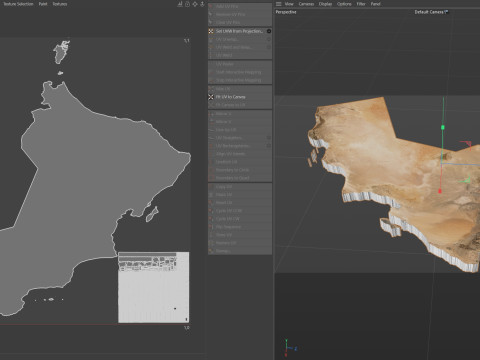Click the Fit UV to Canvas icon
The height and width of the screenshot is (360, 480).
click(211, 97)
